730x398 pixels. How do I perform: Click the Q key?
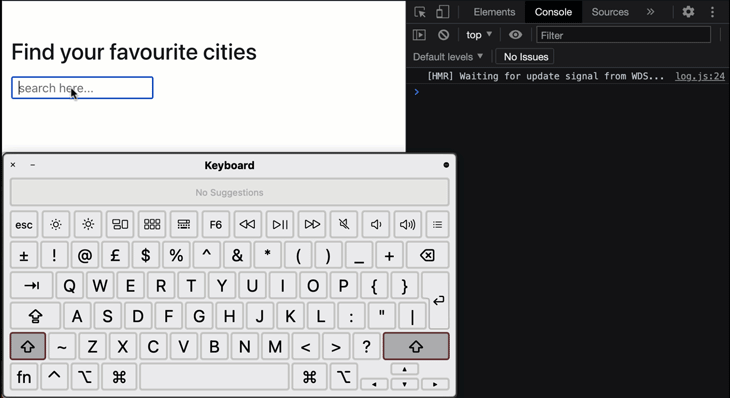coord(69,286)
